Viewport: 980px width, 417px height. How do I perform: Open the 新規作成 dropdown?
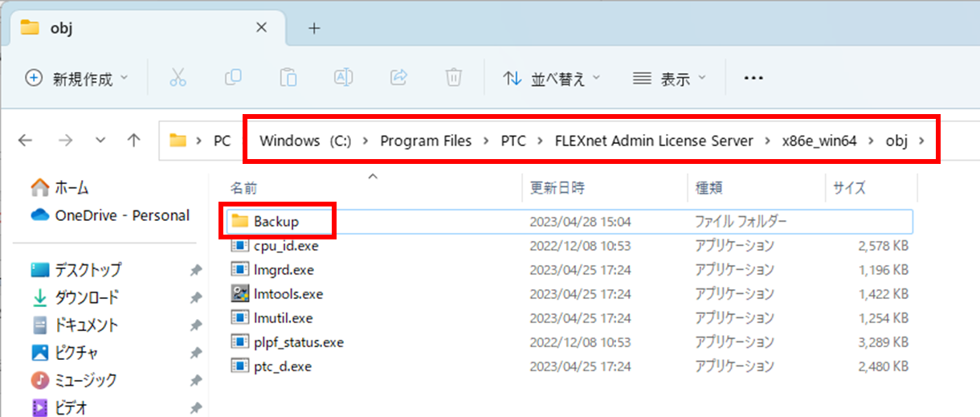77,78
